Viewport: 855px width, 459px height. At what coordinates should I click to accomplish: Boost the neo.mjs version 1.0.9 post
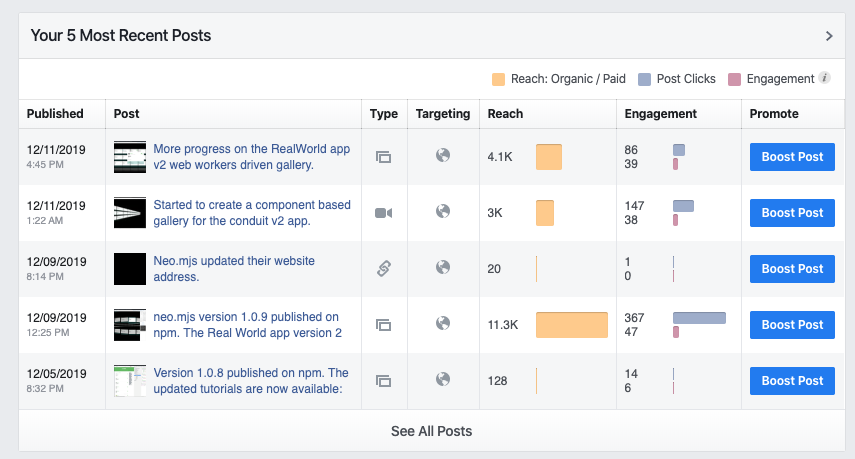tap(792, 325)
